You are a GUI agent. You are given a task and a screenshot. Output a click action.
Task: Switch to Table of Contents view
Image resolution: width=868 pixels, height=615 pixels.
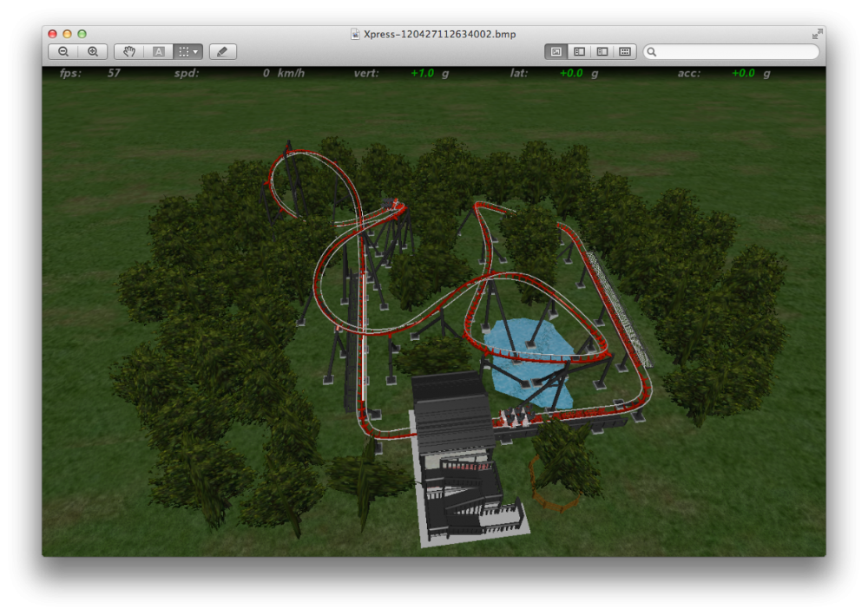tap(602, 52)
